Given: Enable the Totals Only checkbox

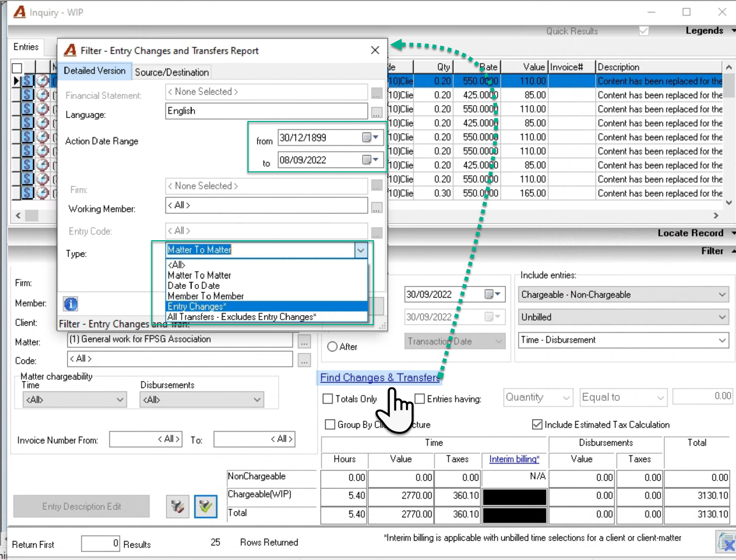Looking at the screenshot, I should pyautogui.click(x=328, y=399).
